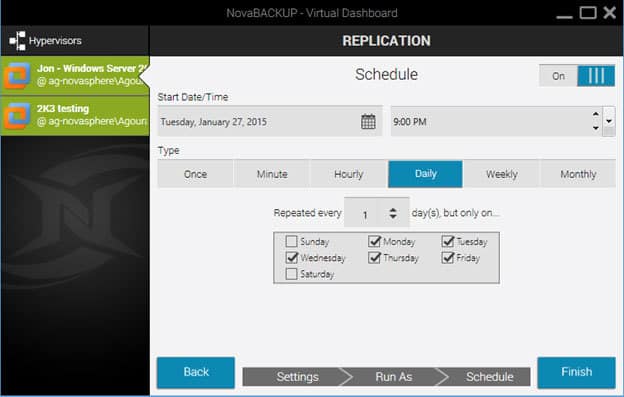Decrease the repeat every days value
The width and height of the screenshot is (624, 397).
tap(393, 217)
